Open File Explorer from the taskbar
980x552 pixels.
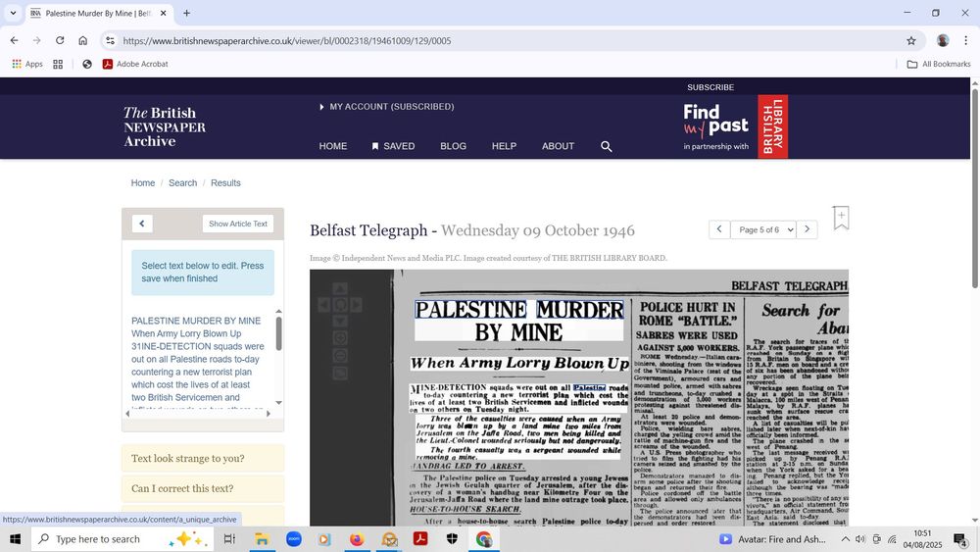coord(262,539)
